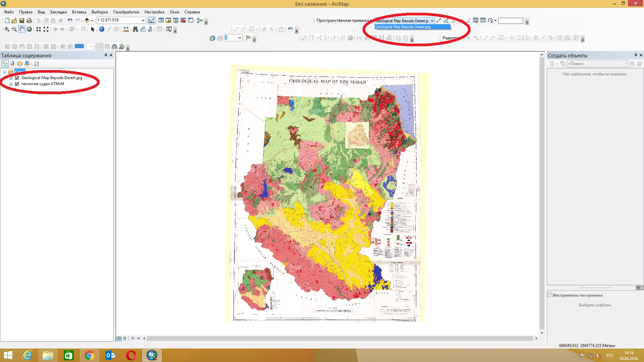
Task: Toggle visibility of геология судан UTM.tif
Action: [17, 84]
